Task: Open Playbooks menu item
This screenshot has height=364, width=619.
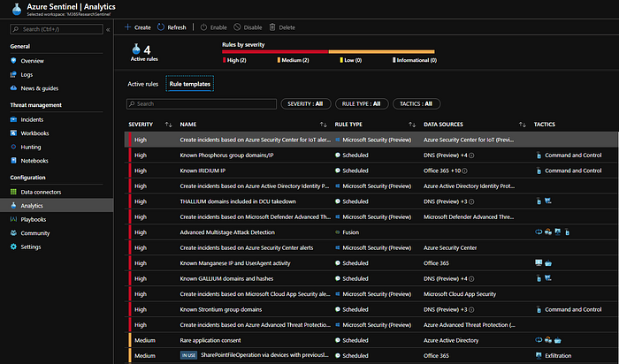Action: tap(34, 219)
